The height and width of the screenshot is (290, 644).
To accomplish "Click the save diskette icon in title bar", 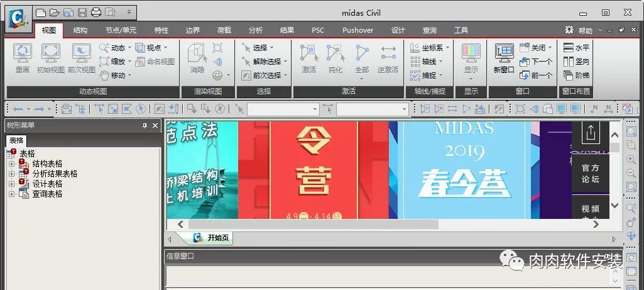I will coord(82,13).
